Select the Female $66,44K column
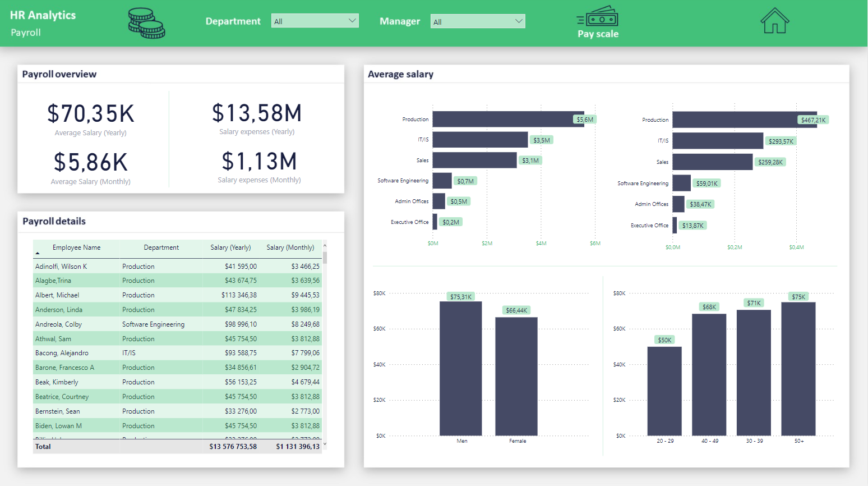This screenshot has width=868, height=486. coord(516,377)
